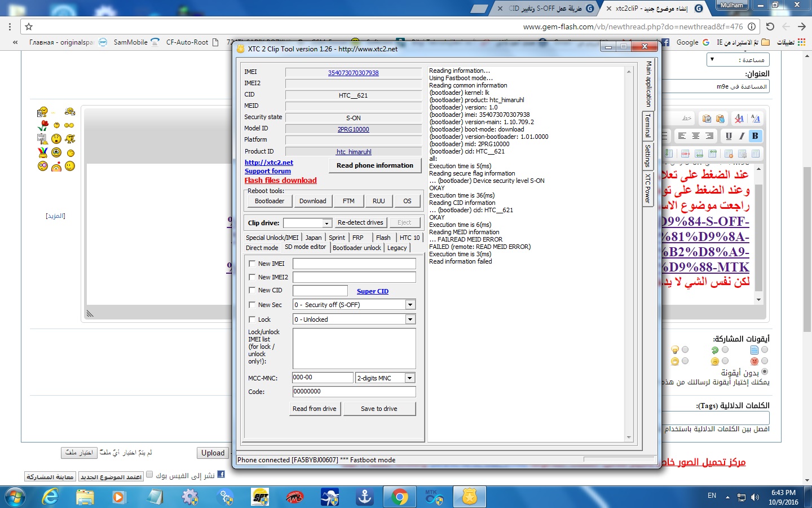Open the 2-digits MNC dropdown
812x508 pixels.
(410, 378)
